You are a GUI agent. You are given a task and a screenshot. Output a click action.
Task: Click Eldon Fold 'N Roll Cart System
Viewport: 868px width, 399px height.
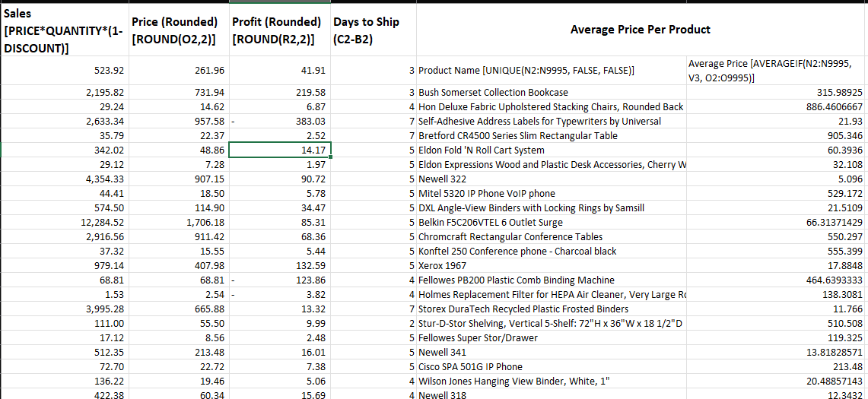(x=552, y=150)
